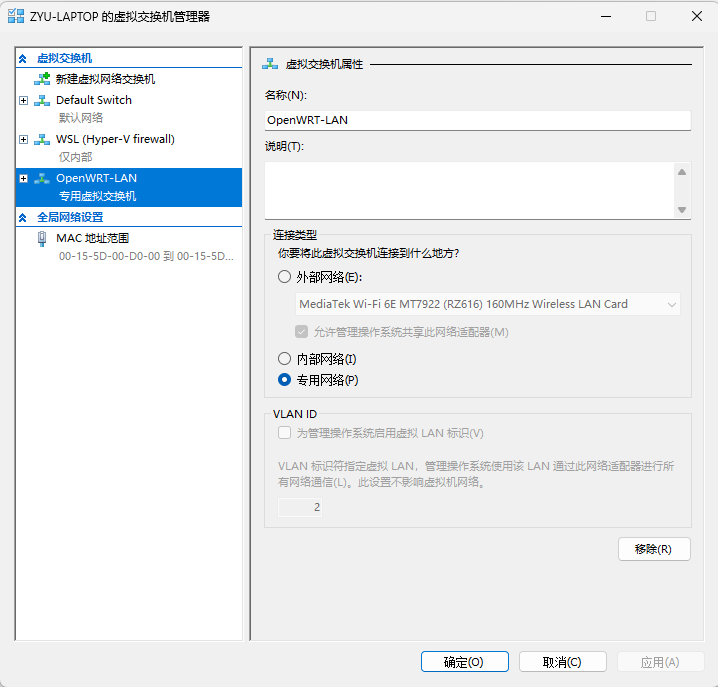Close the Virtual Switch Manager window
The height and width of the screenshot is (687, 718).
click(696, 16)
